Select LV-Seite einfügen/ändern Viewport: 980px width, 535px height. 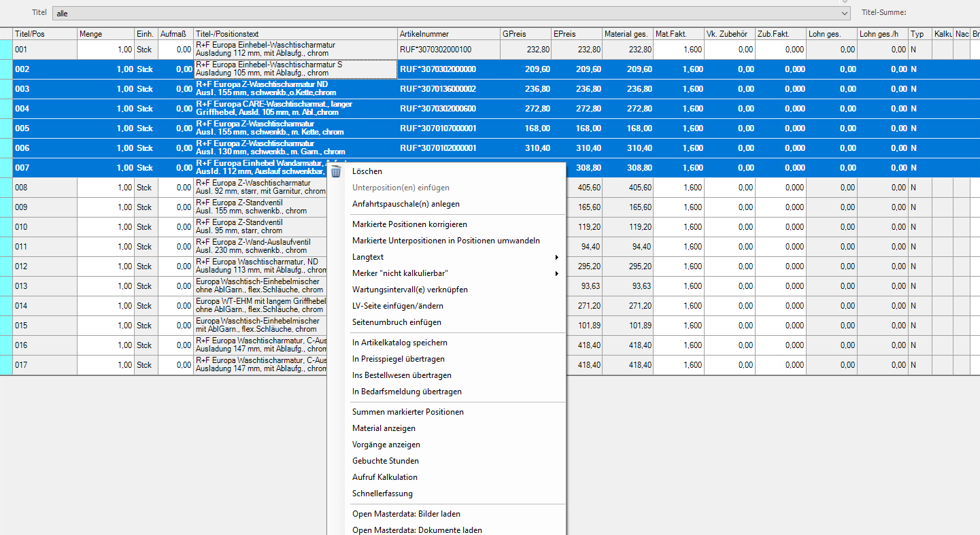397,306
